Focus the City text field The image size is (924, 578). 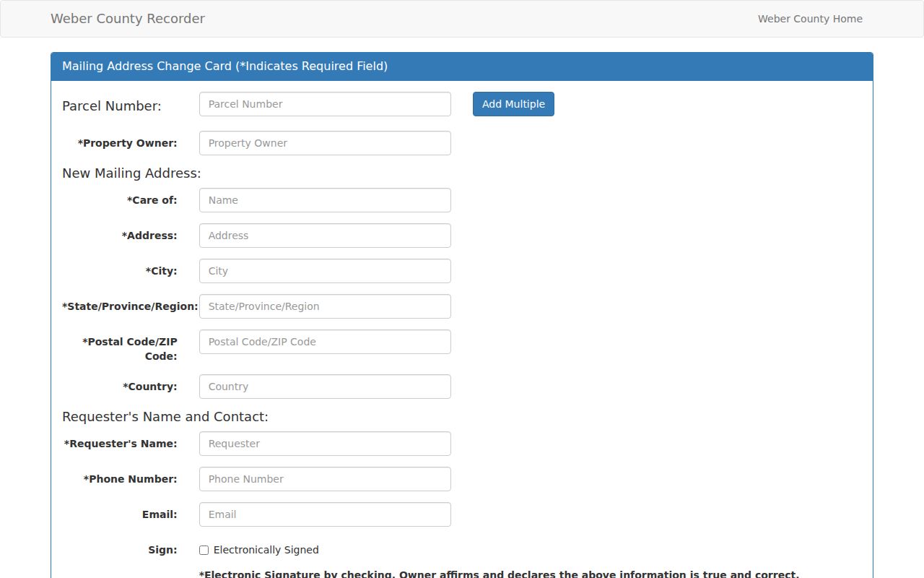pos(325,271)
